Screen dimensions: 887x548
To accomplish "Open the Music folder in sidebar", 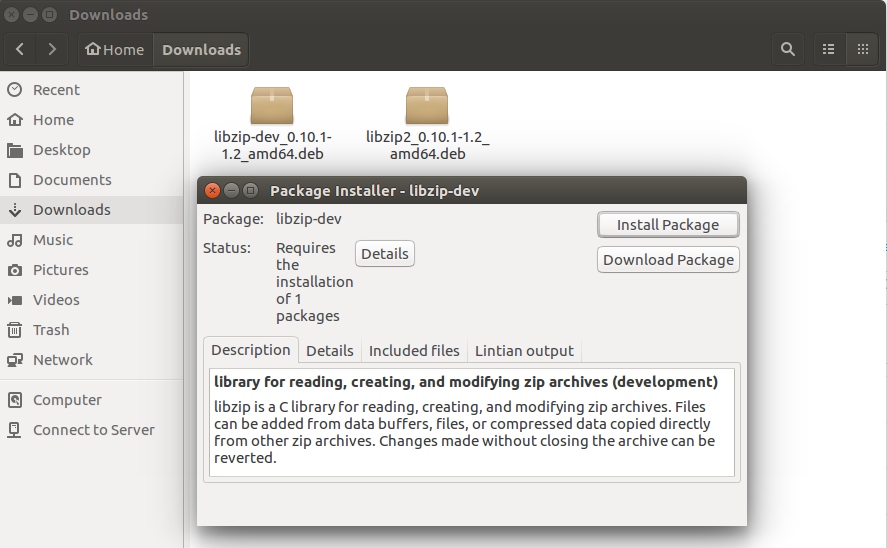I will click(x=53, y=240).
